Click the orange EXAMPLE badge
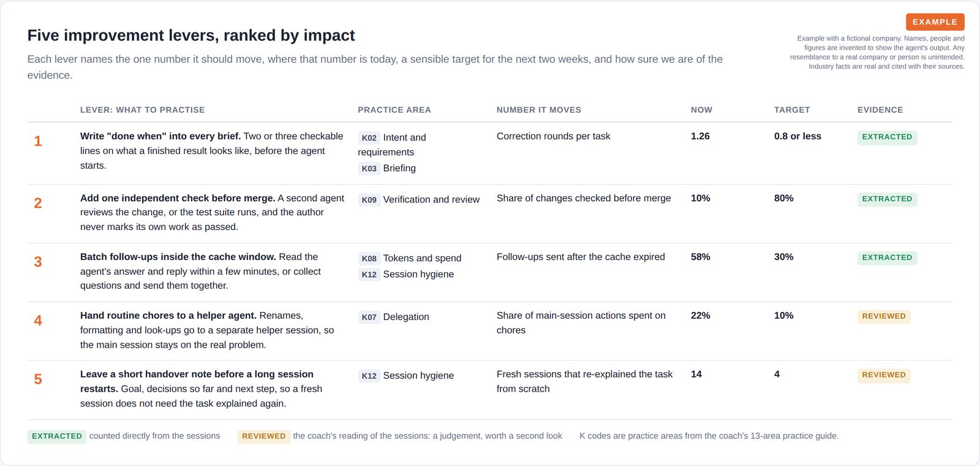980x466 pixels. [935, 22]
